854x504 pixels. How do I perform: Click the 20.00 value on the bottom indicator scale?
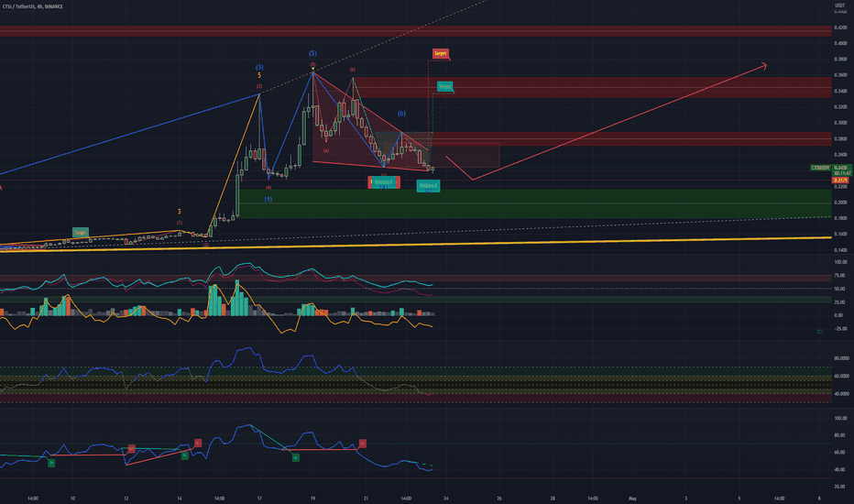coord(840,487)
